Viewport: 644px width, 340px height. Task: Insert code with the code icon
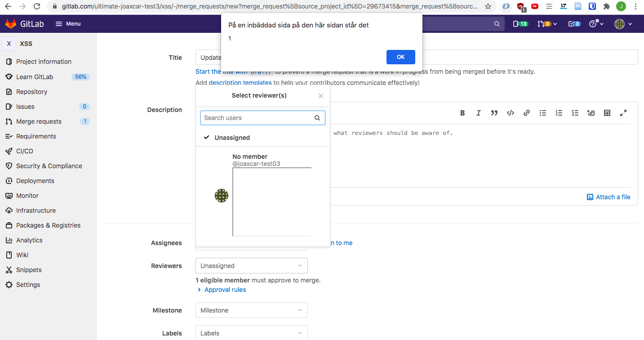[511, 113]
